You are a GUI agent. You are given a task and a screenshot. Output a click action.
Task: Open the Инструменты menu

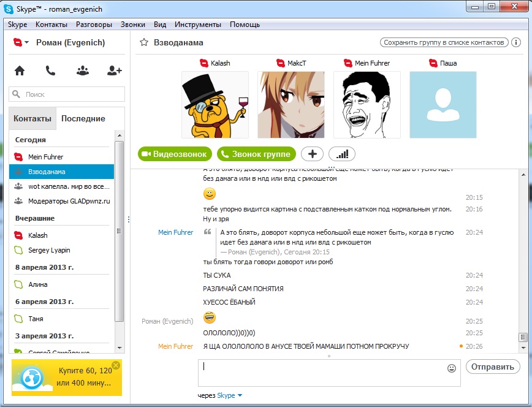pos(197,25)
